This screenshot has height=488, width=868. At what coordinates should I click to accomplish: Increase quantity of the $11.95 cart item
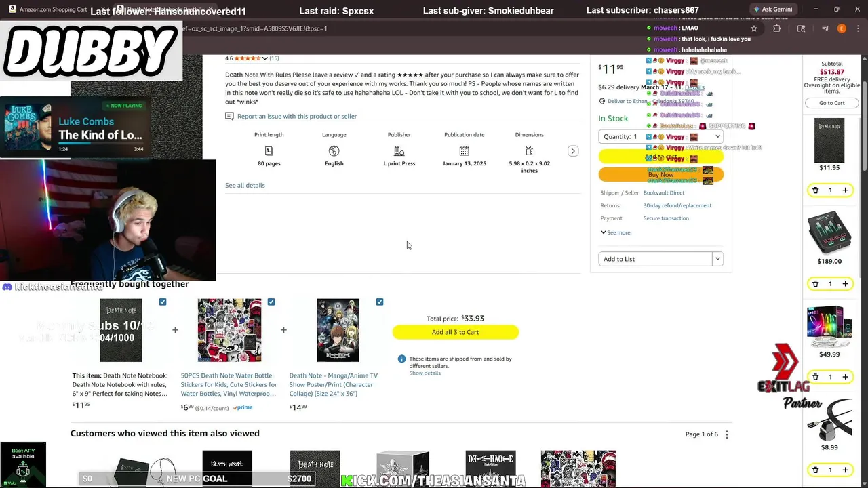point(845,190)
